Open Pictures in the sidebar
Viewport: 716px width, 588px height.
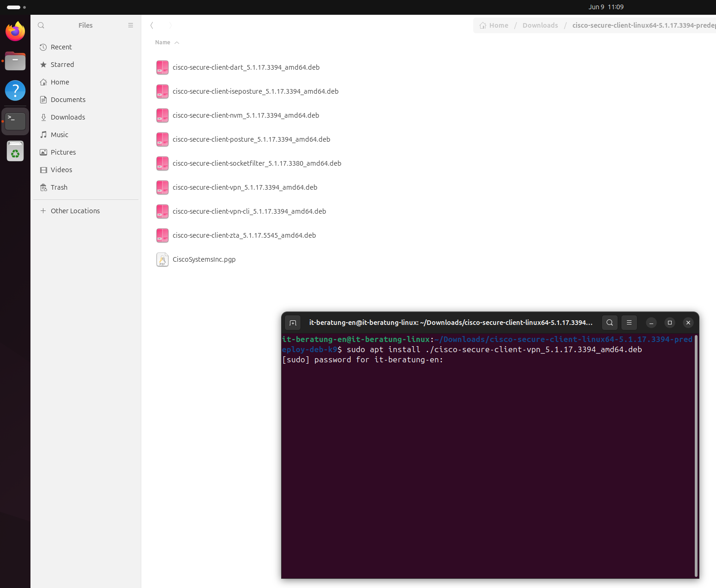click(x=86, y=152)
